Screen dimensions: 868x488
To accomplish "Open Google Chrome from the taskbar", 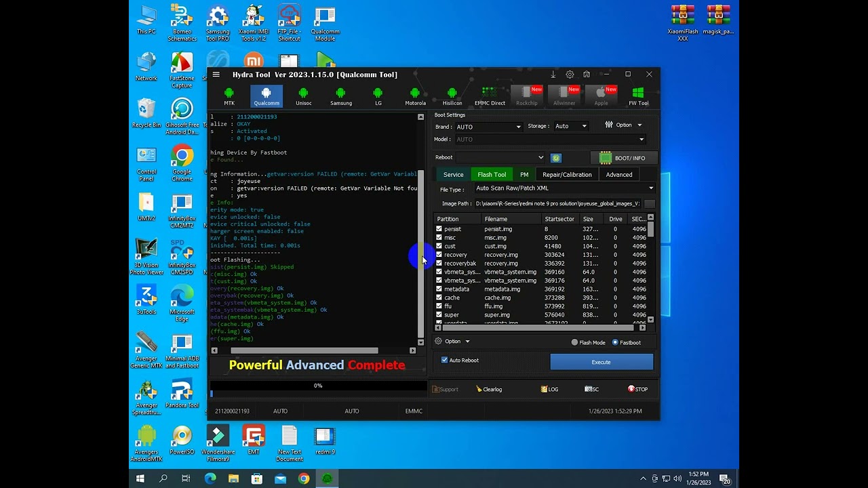I will 304,479.
